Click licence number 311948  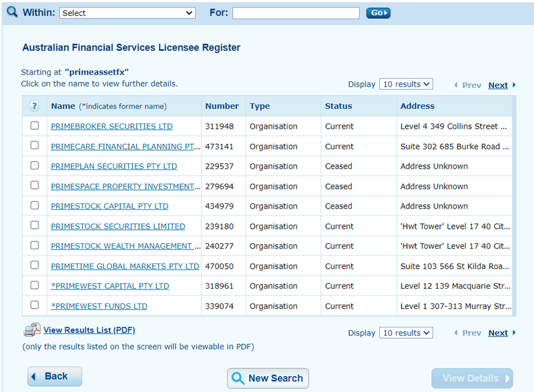point(220,126)
